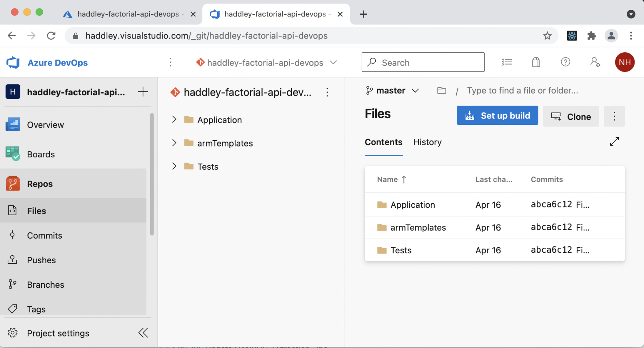Open the Marketplace shopping bag icon

536,62
